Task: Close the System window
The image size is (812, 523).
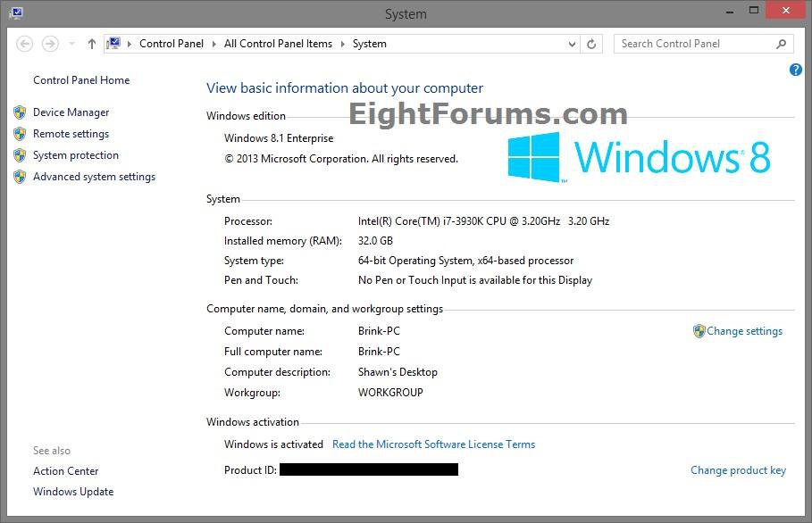Action: click(x=785, y=11)
